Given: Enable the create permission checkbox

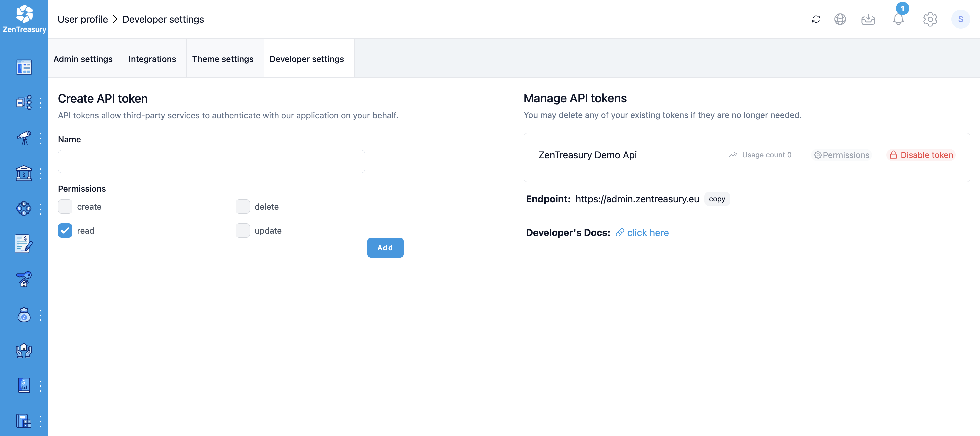Looking at the screenshot, I should coord(65,207).
